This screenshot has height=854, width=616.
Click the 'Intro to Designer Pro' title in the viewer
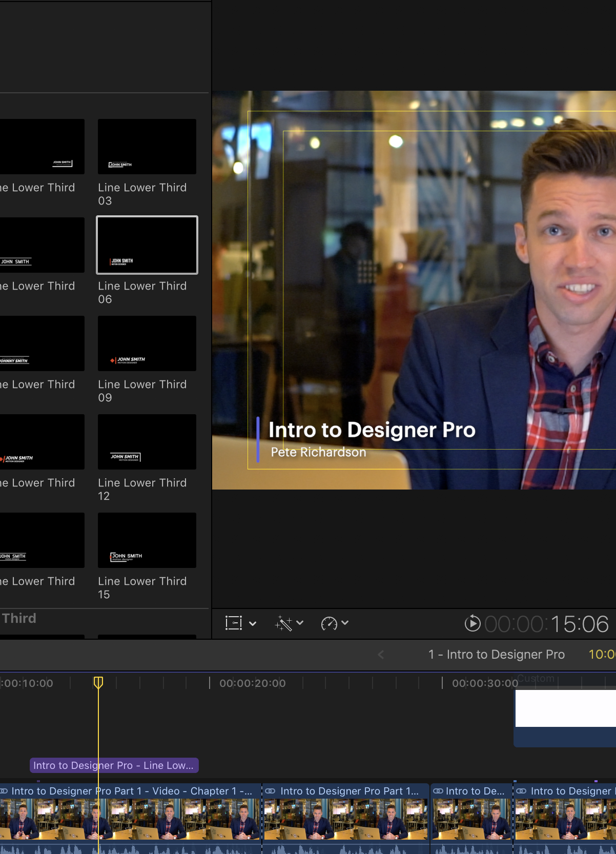click(372, 430)
